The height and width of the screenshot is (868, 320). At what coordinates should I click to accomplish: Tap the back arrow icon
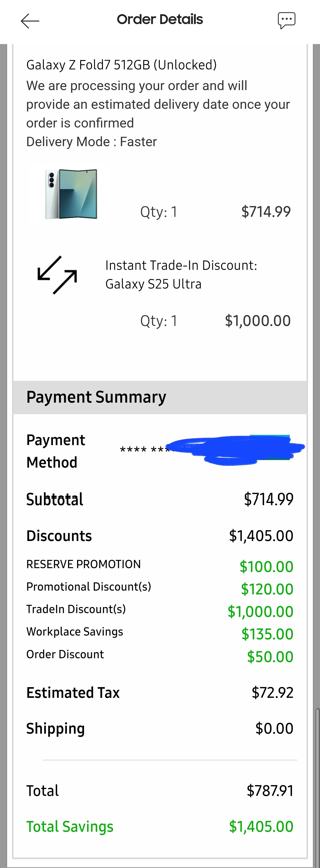coord(30,21)
